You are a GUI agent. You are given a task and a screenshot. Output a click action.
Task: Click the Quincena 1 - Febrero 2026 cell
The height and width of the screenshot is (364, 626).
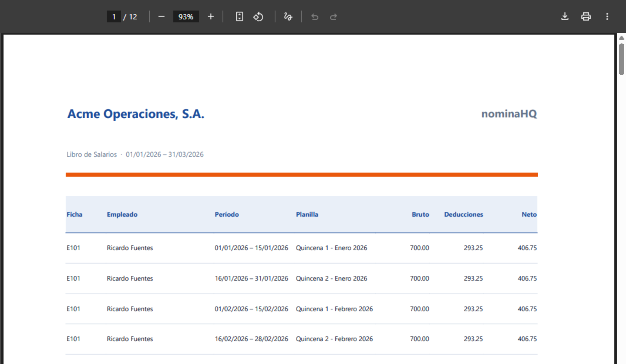point(334,309)
